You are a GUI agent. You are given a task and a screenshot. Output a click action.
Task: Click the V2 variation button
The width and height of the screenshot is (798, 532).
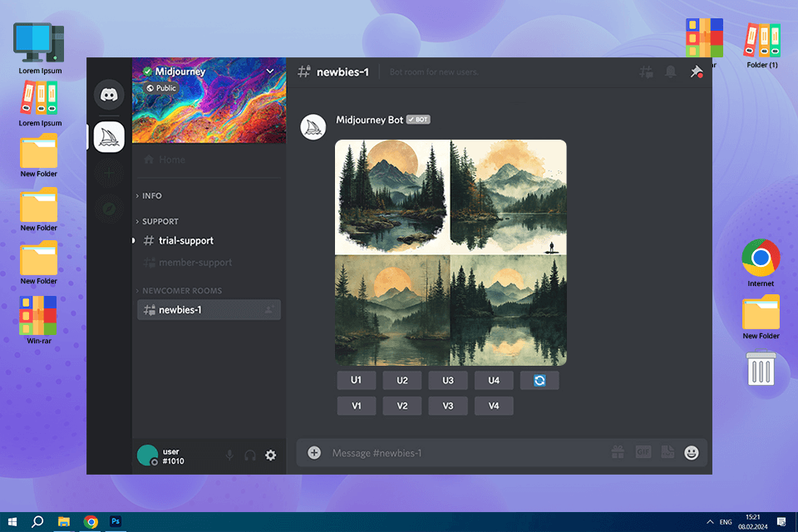pos(402,406)
